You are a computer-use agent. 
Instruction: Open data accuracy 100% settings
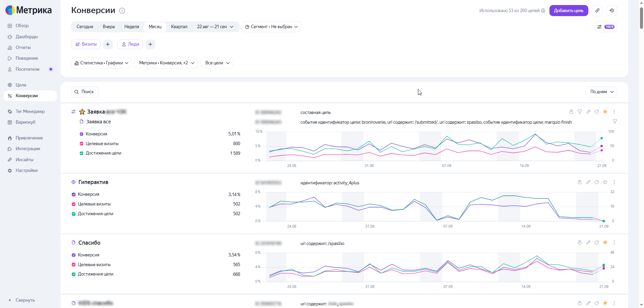(x=606, y=27)
